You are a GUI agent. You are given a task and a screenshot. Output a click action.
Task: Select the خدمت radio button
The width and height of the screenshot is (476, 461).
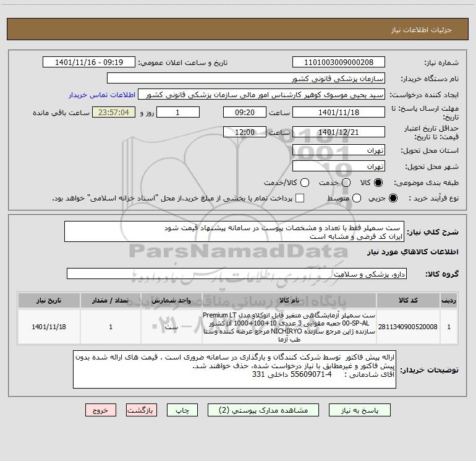346,183
